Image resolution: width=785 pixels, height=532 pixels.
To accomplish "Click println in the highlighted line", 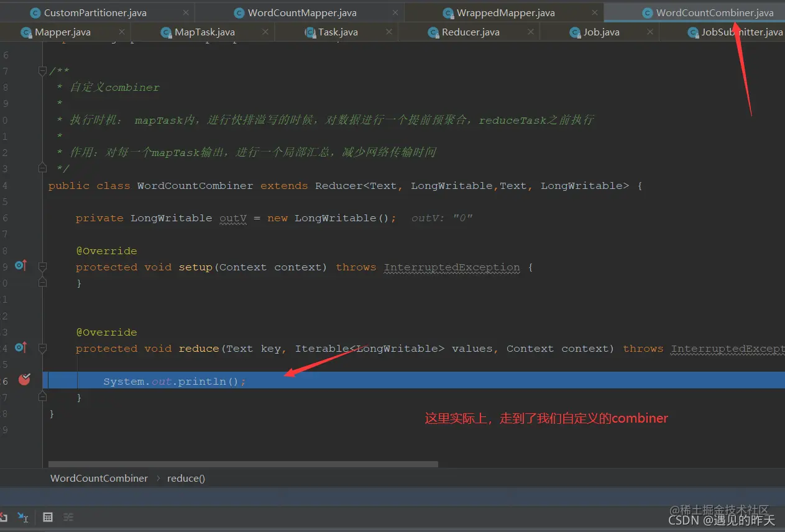I will point(202,381).
